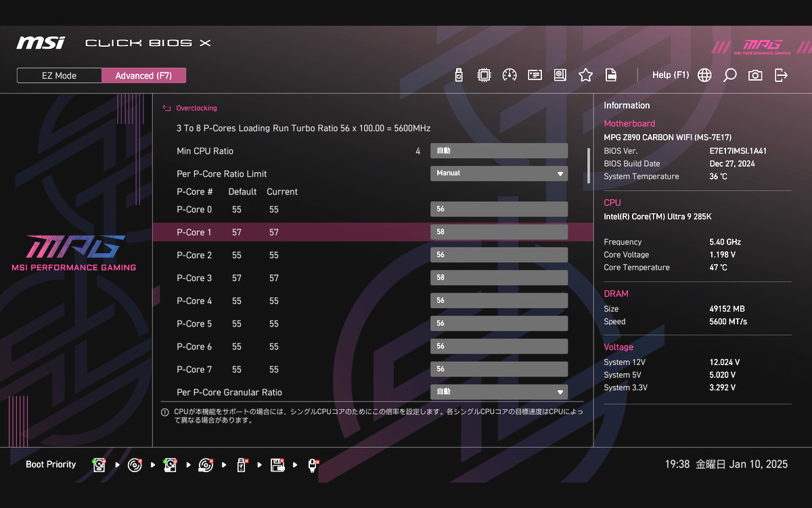
Task: Click the Motherboard heading in Information panel
Action: click(629, 124)
